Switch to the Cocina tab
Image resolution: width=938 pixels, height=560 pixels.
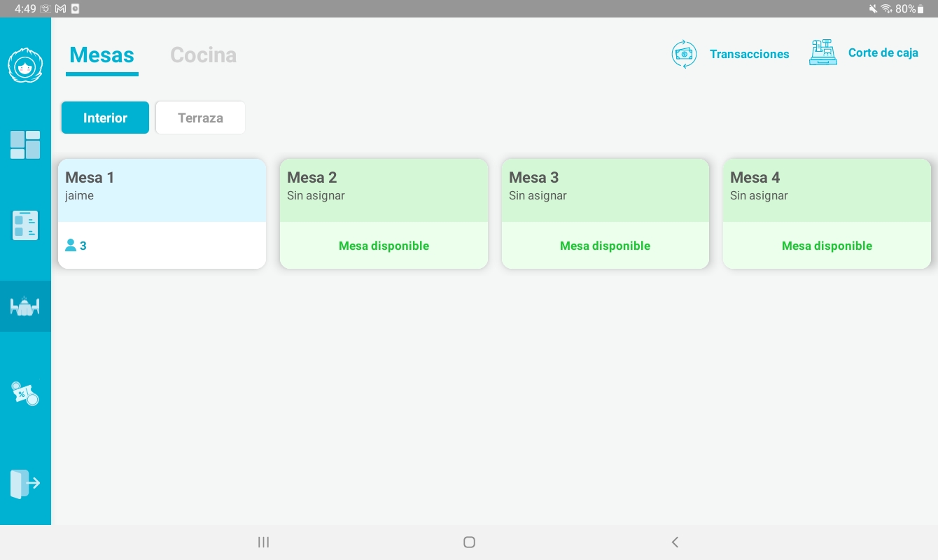coord(203,55)
